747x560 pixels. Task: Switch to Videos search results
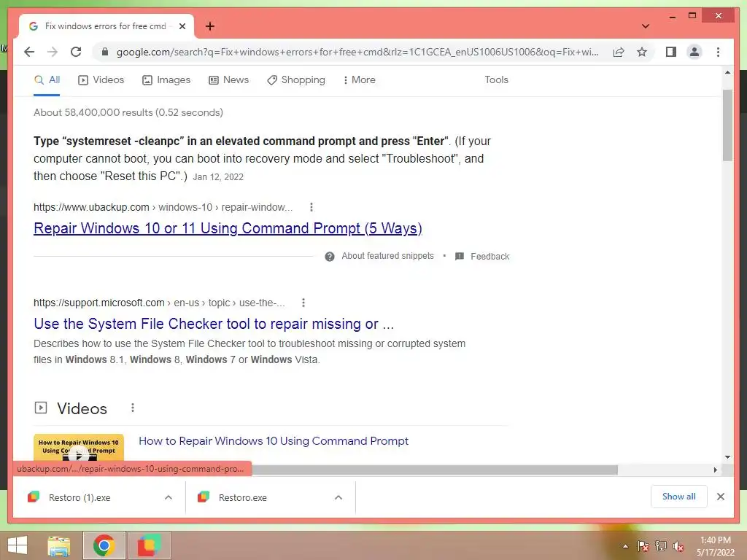(x=101, y=80)
